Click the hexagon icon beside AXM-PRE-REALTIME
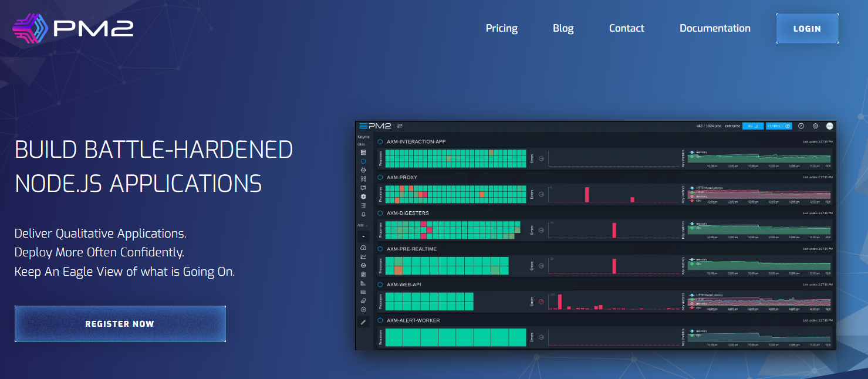 [x=380, y=249]
